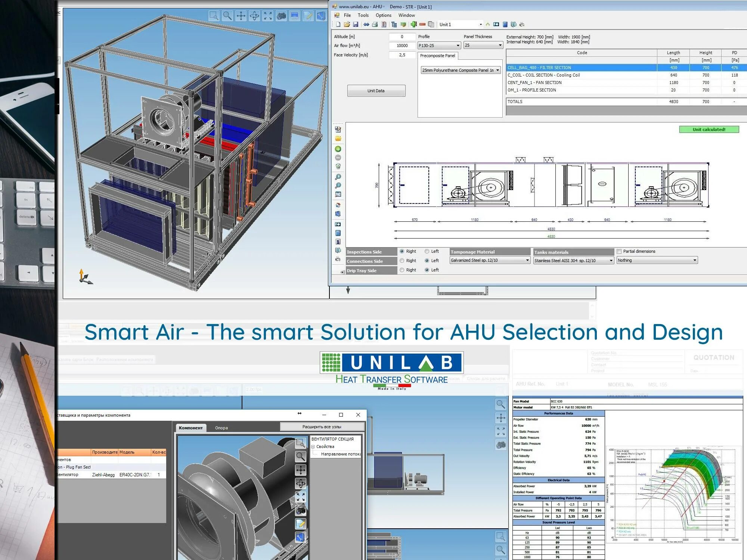The width and height of the screenshot is (747, 560).
Task: Click the open folder toolbar icon
Action: click(x=347, y=25)
